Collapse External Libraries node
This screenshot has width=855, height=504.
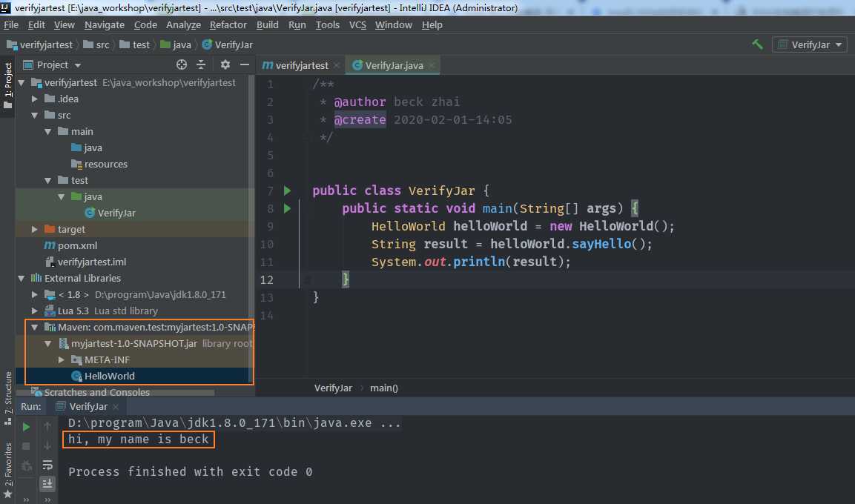tap(22, 279)
